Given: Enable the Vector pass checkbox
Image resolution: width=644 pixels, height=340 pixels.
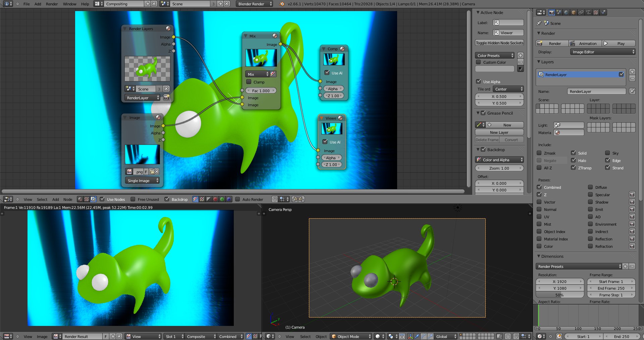Looking at the screenshot, I should pos(539,202).
